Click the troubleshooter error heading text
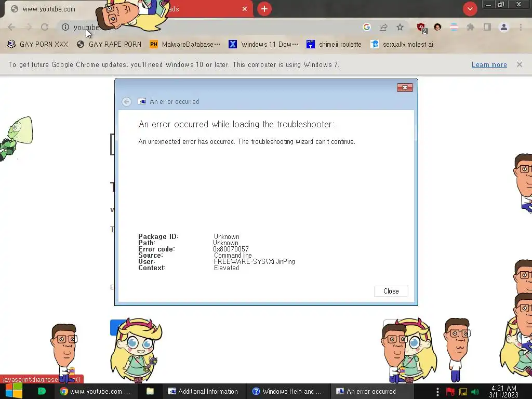 (236, 124)
